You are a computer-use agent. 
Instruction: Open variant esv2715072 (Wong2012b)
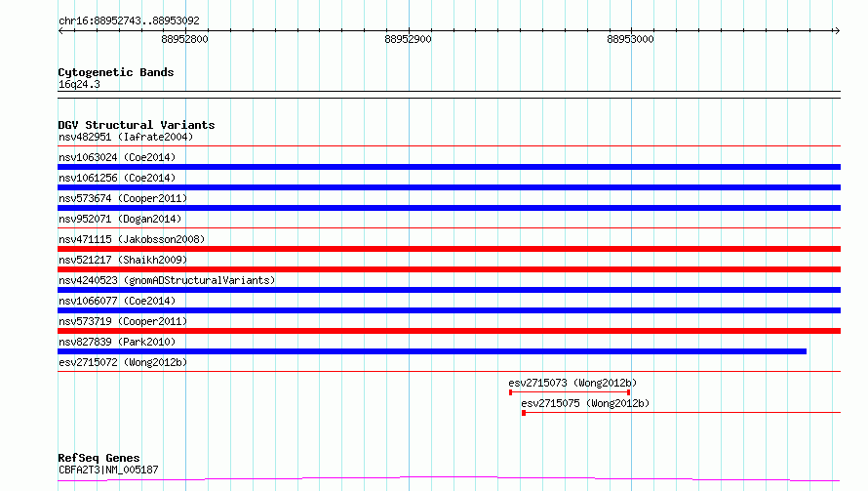(x=123, y=362)
